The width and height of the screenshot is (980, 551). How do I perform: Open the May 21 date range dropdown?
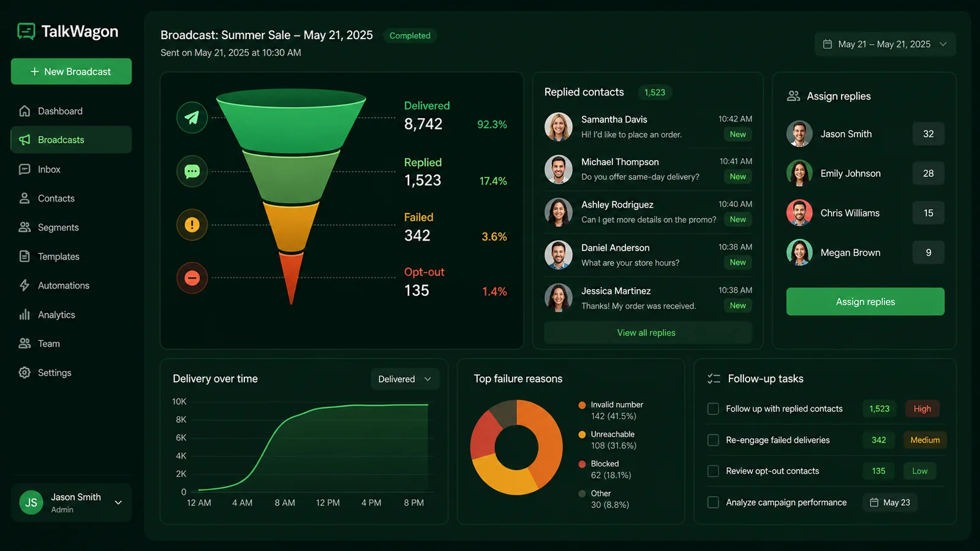(x=885, y=44)
